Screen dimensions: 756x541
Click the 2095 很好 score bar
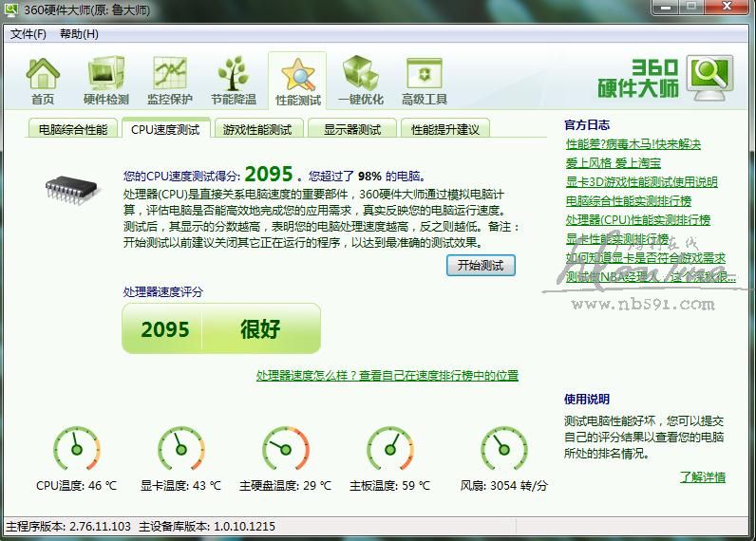221,329
